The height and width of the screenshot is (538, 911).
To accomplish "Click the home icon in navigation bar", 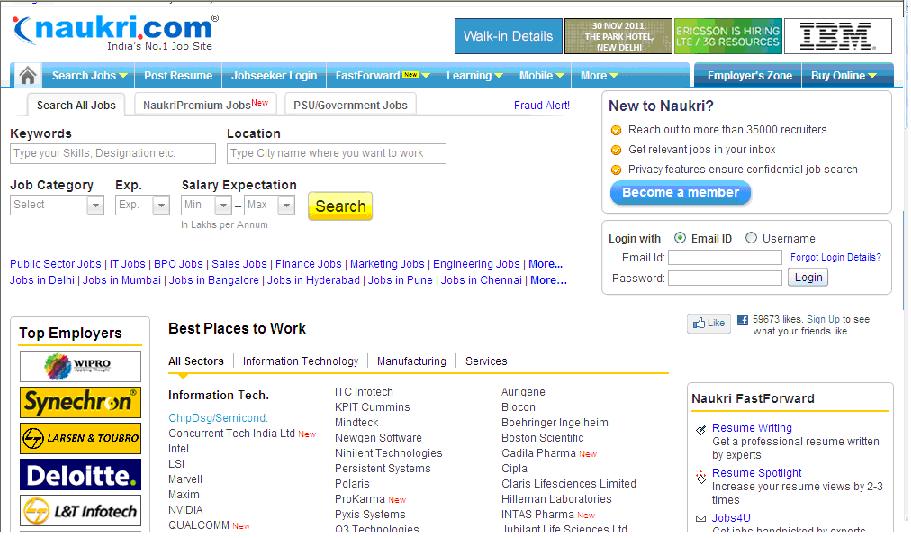I will pyautogui.click(x=27, y=75).
